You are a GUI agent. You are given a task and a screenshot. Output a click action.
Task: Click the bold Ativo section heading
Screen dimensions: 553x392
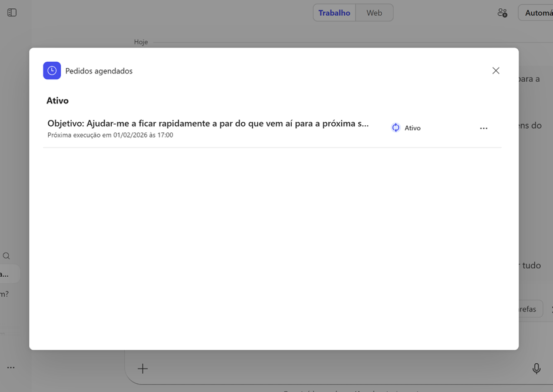point(58,100)
